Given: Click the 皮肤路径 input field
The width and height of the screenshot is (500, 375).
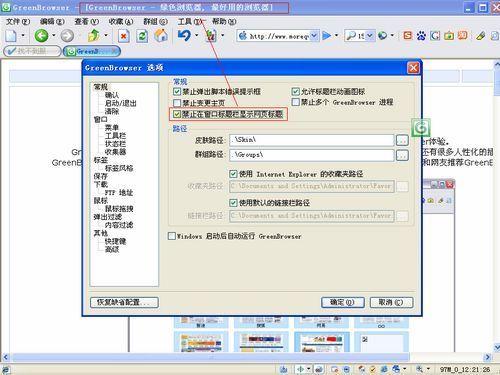Looking at the screenshot, I should tap(312, 140).
